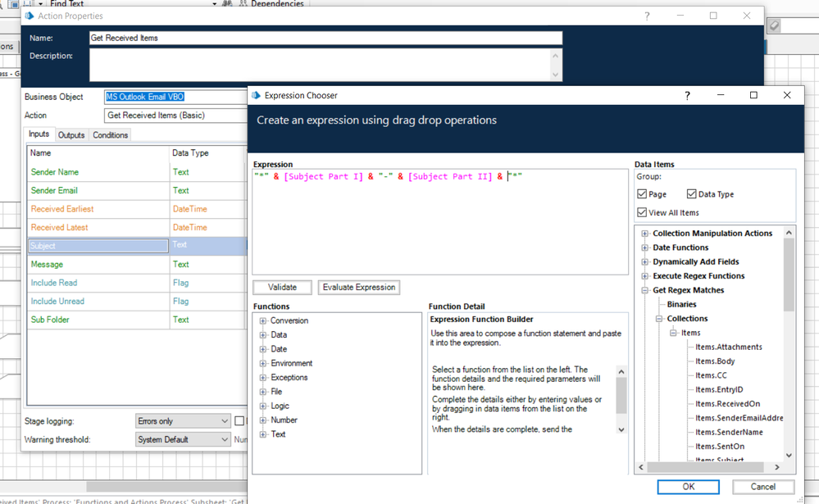The width and height of the screenshot is (819, 504).
Task: Select Sub Folder input row
Action: pyautogui.click(x=136, y=320)
